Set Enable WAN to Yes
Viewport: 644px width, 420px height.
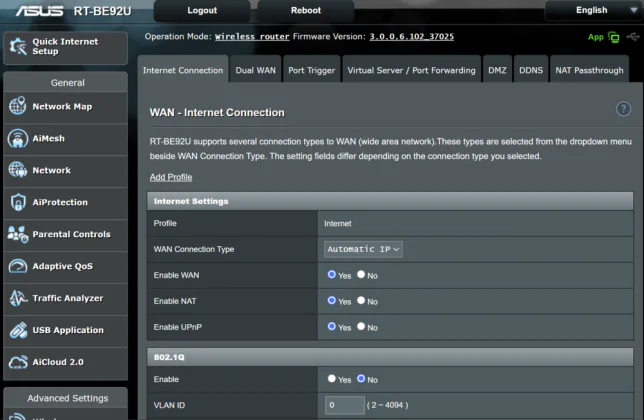coord(331,274)
